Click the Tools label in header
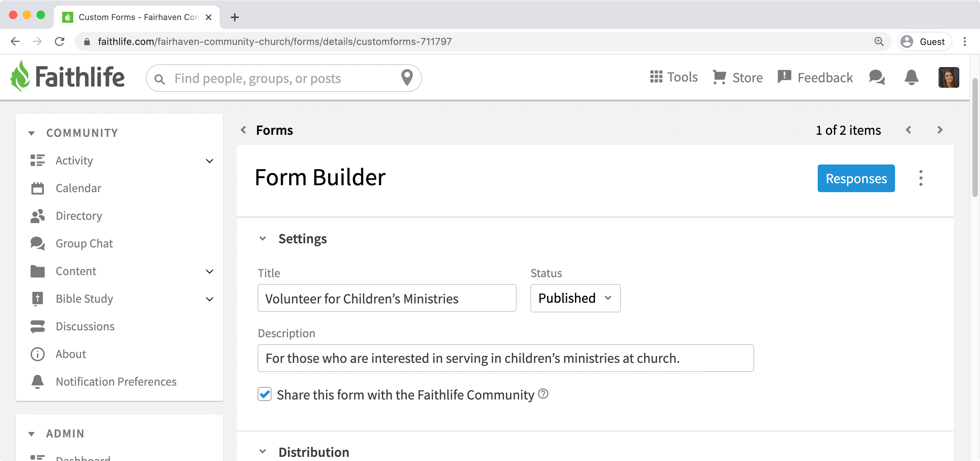Viewport: 980px width, 461px height. click(x=682, y=77)
